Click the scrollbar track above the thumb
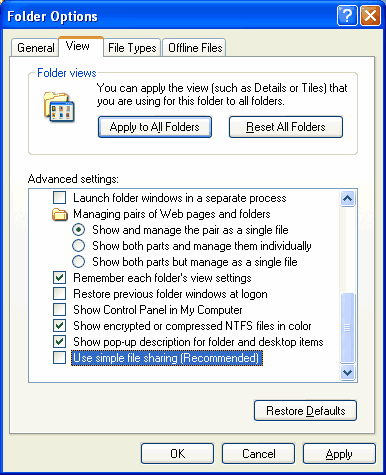The width and height of the screenshot is (386, 475). pos(347,250)
